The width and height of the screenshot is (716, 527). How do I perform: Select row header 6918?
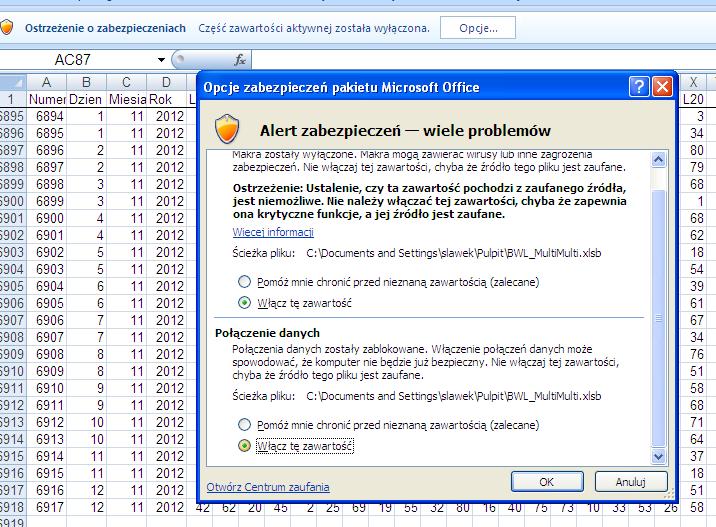click(x=13, y=507)
